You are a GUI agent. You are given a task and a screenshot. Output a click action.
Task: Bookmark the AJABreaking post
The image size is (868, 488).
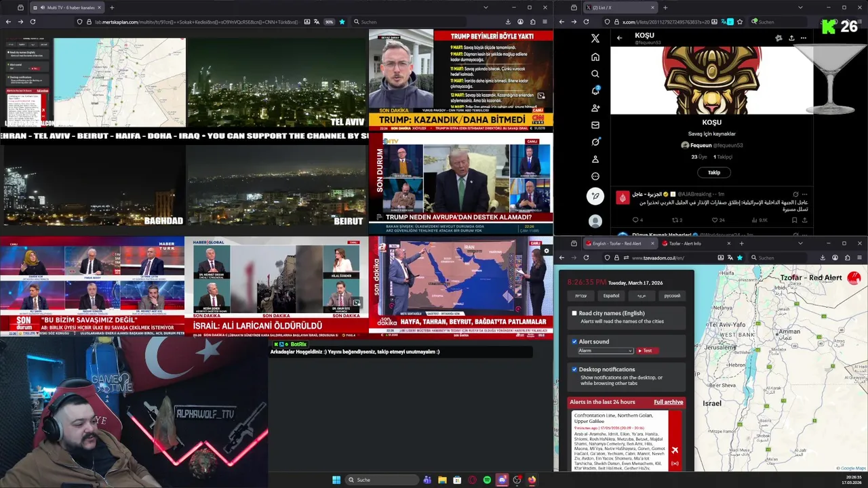point(795,220)
